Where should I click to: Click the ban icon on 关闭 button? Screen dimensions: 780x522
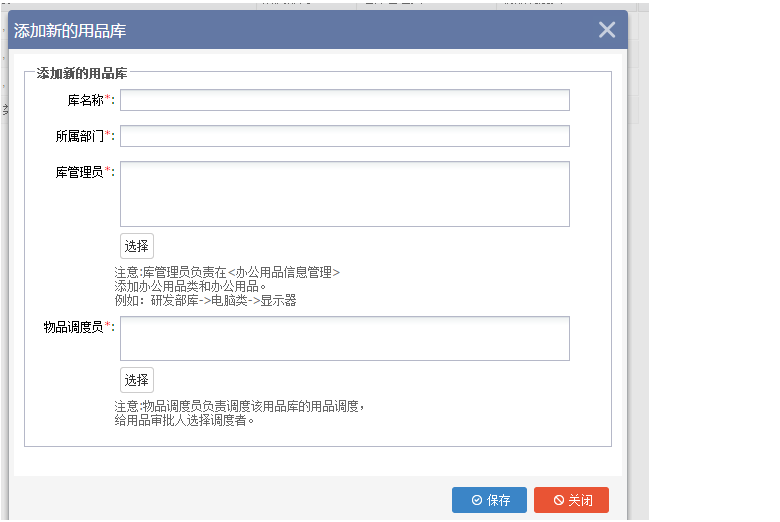click(x=559, y=500)
